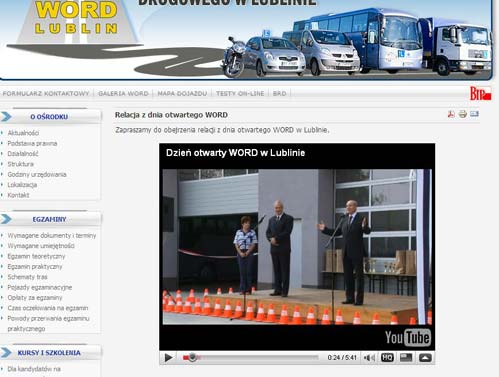Click the O OŚRODKU section heading text

[x=49, y=117]
